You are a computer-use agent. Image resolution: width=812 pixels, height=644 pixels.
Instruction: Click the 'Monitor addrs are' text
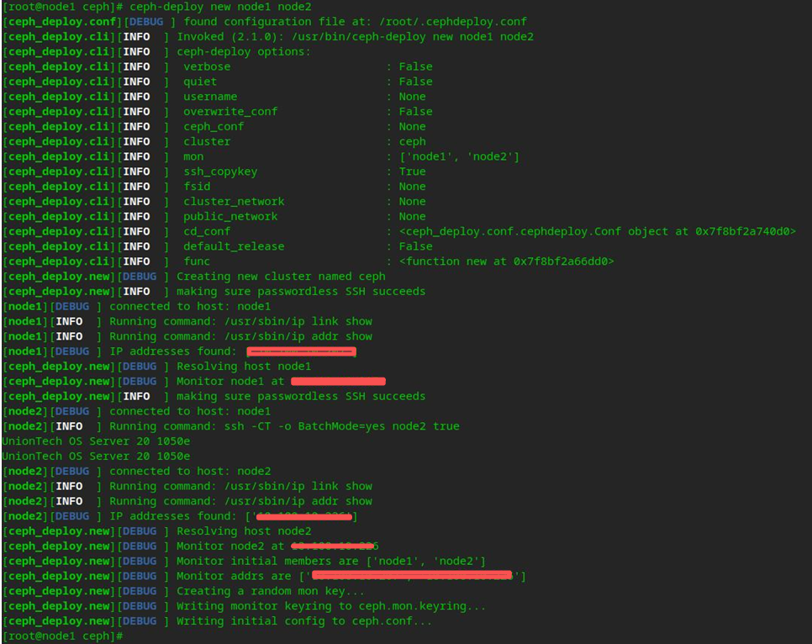234,577
